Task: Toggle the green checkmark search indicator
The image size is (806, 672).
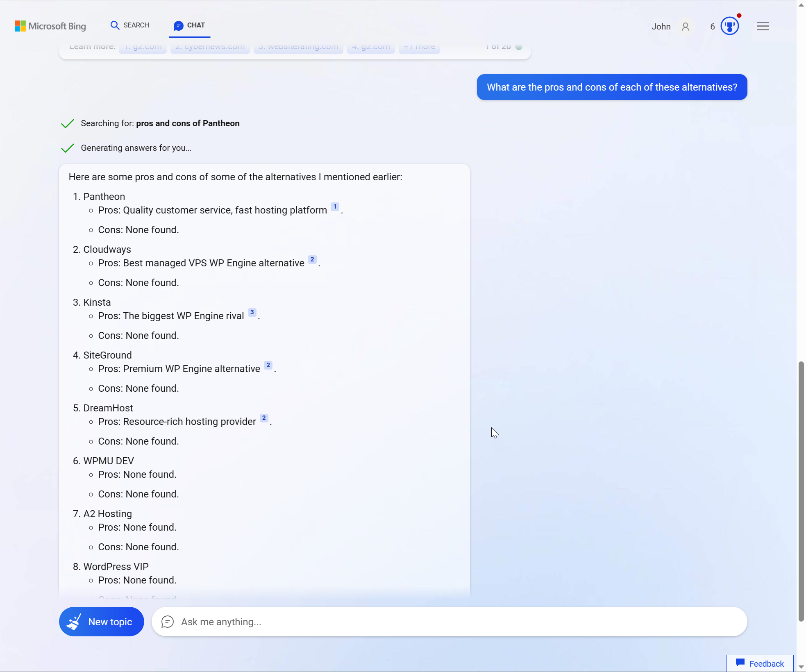Action: click(67, 123)
